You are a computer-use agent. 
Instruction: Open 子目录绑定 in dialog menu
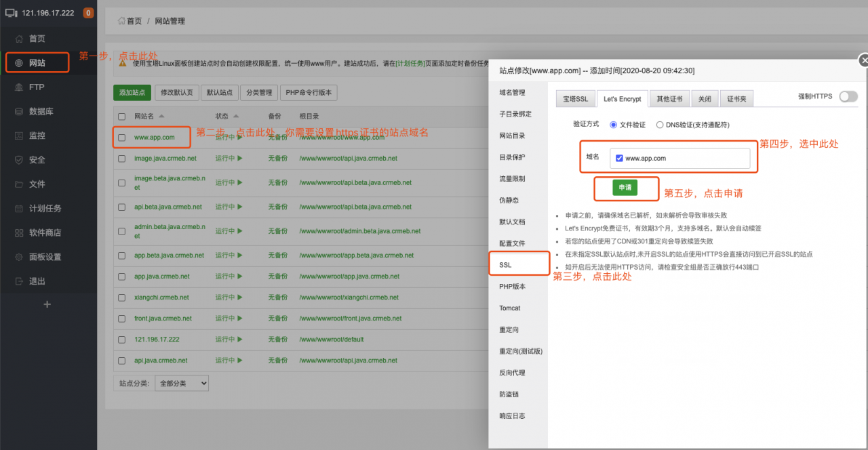pyautogui.click(x=515, y=114)
